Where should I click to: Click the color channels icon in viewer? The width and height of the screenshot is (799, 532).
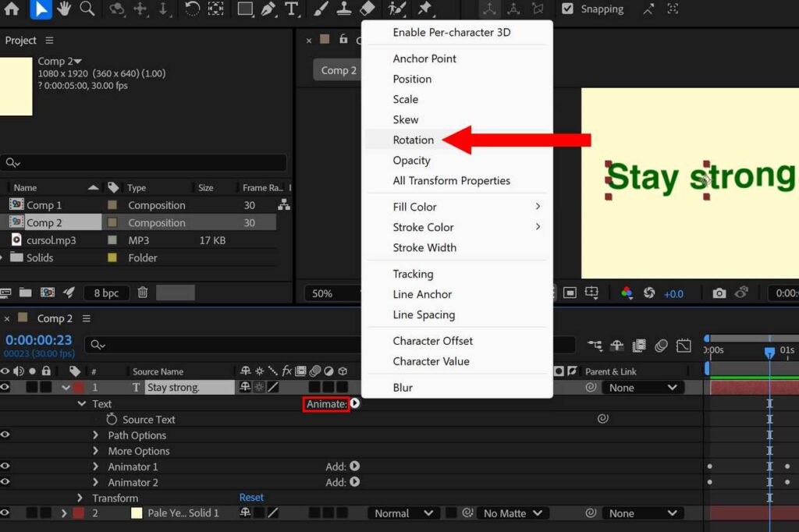point(627,293)
